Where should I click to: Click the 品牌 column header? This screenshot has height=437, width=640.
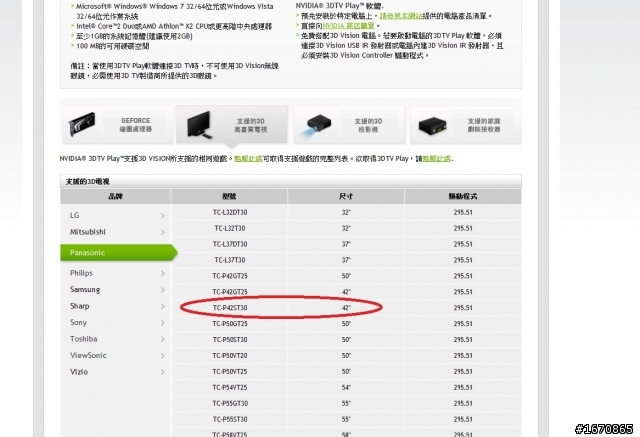point(116,196)
